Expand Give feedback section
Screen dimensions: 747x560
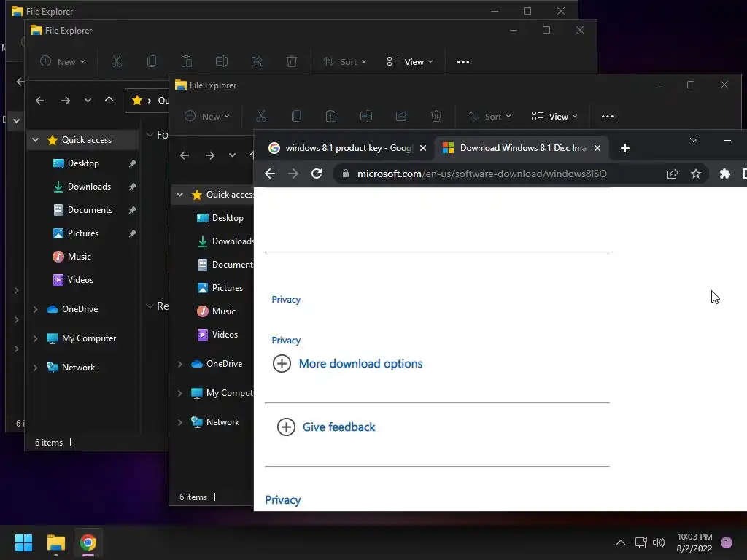click(326, 427)
